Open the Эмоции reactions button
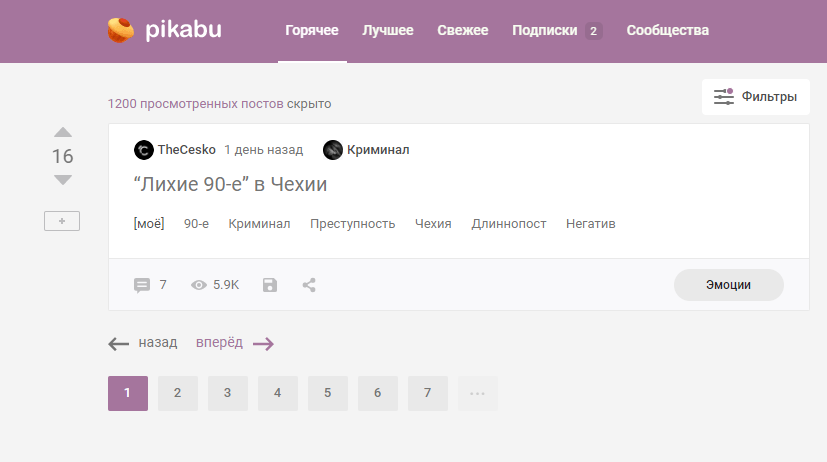 pyautogui.click(x=729, y=285)
